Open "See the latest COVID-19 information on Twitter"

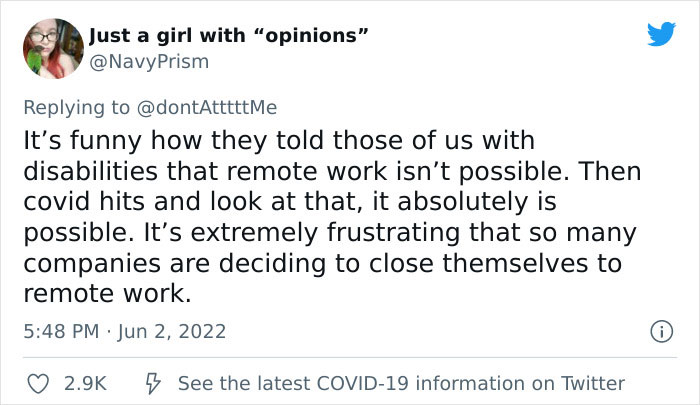pyautogui.click(x=401, y=383)
